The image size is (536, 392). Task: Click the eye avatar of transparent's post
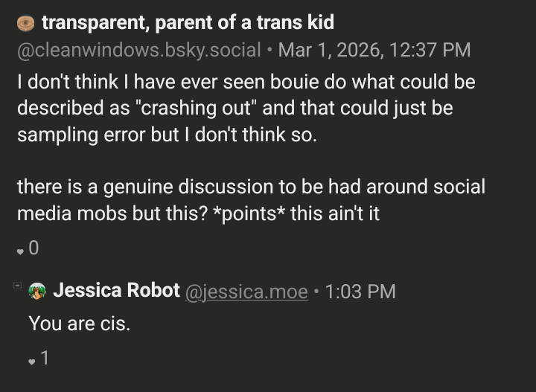point(25,24)
